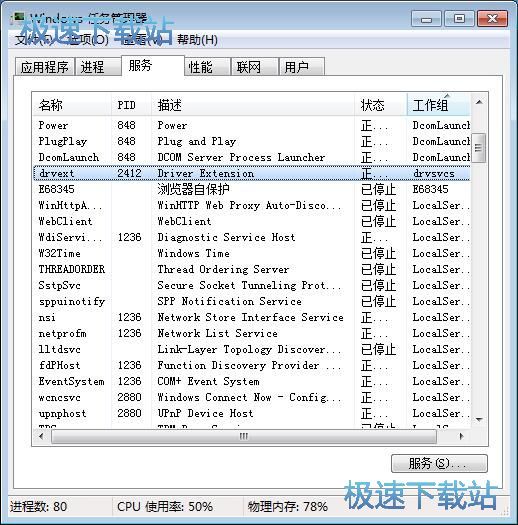Select the WdiServi... service row
This screenshot has width=518, height=525.
tap(251, 237)
